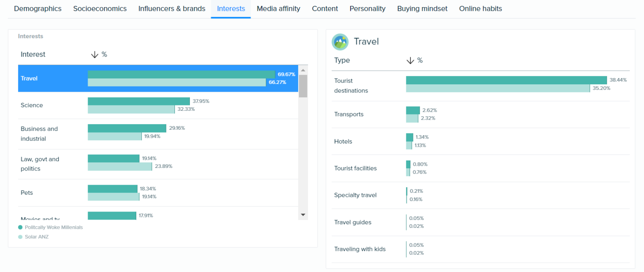Sort travel types by percentage arrow
This screenshot has width=644, height=272.
[x=410, y=60]
